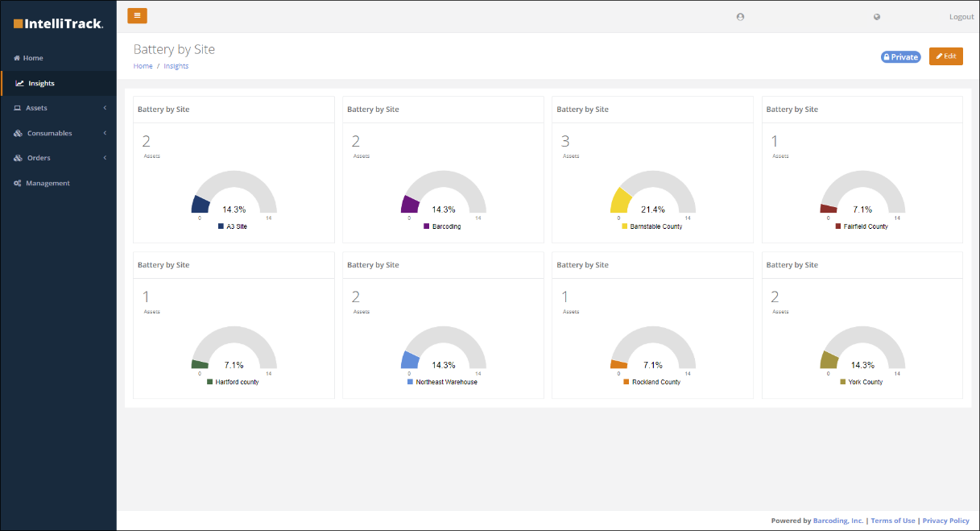Expand the Consumables submenu chevron
The height and width of the screenshot is (531, 980).
coord(105,133)
